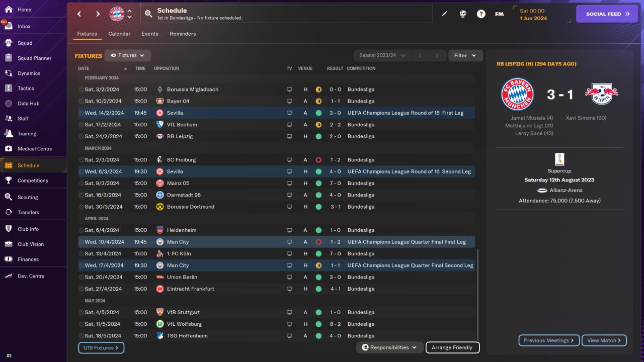Open the Eintracht Frankfurt opposition link
Viewport: 644px width, 362px height.
[x=191, y=289]
